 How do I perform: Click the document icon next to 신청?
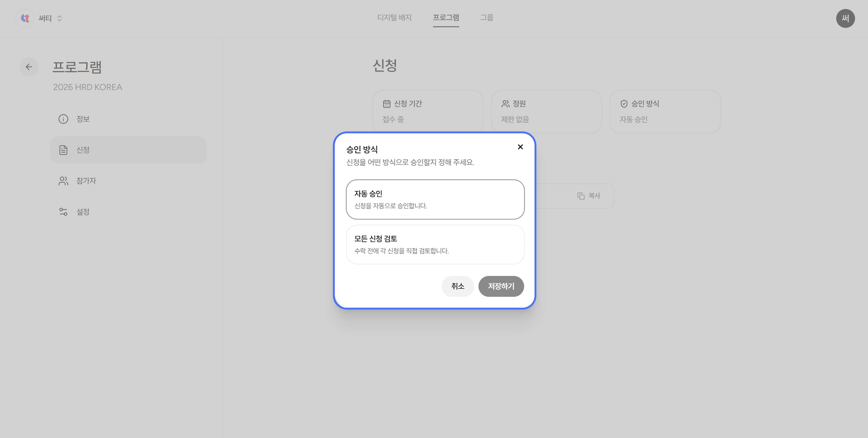coord(63,150)
